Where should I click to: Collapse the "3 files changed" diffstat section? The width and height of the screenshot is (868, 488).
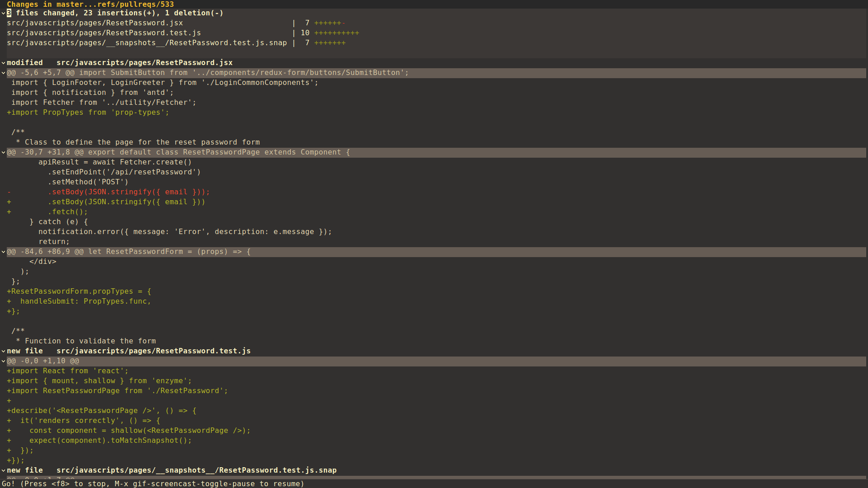click(3, 13)
